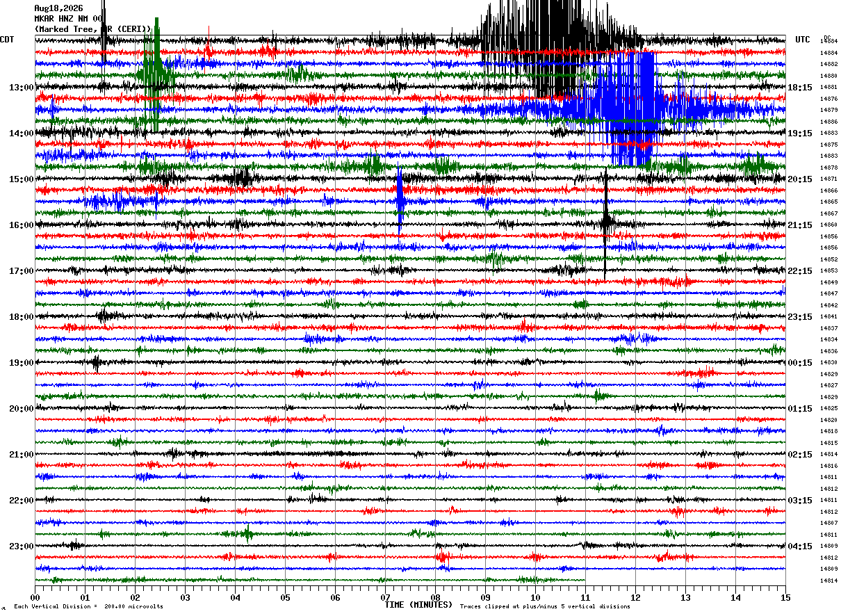841x616 pixels.
Task: Click the '14:00' CDT hour label
Action: 22,133
